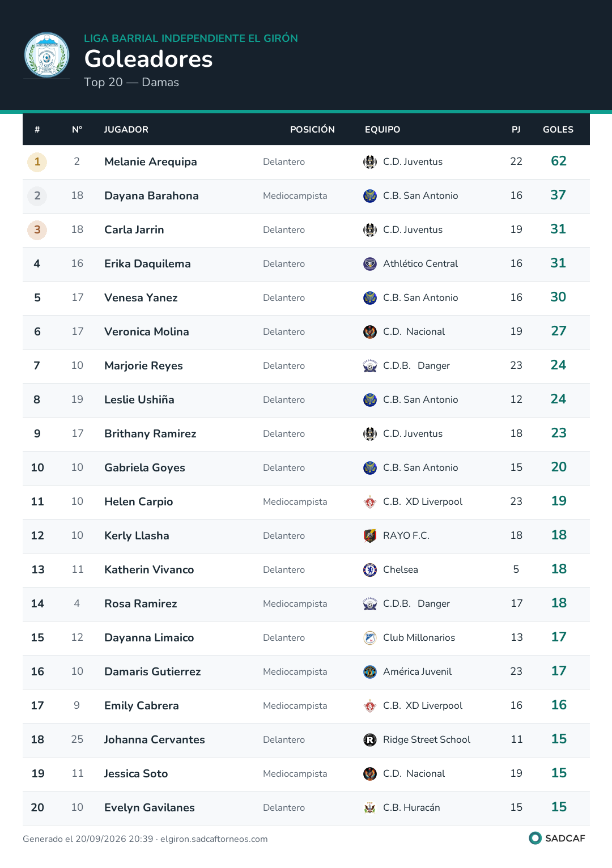
Task: Click elgiron.sadcaftorneos.com footer text
Action: [214, 839]
